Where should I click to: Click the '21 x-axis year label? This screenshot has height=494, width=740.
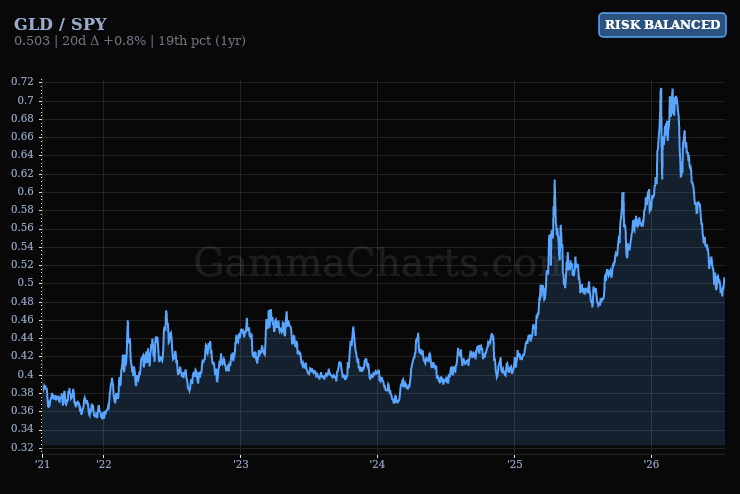[42, 465]
